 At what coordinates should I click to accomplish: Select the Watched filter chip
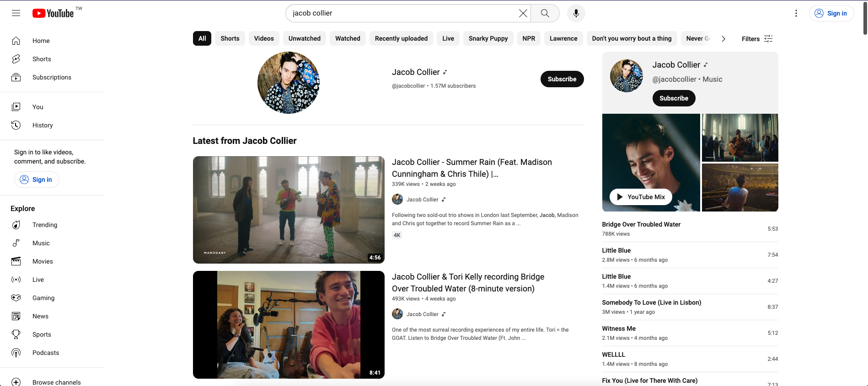pyautogui.click(x=348, y=38)
